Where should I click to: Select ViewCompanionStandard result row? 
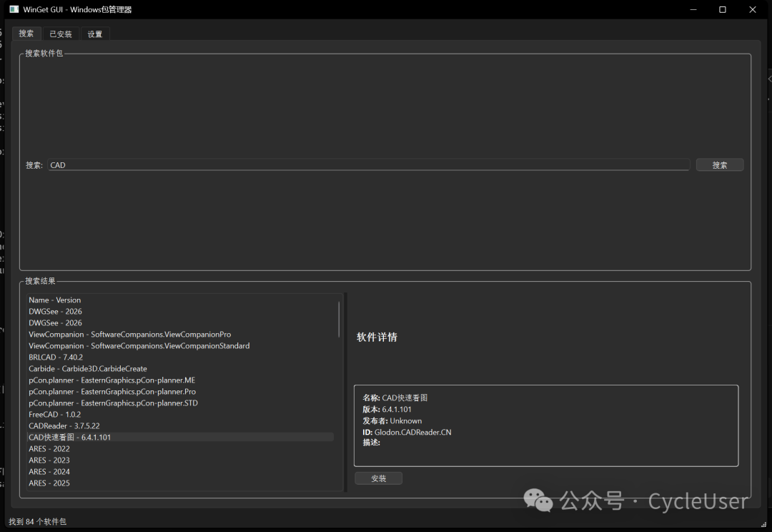181,346
